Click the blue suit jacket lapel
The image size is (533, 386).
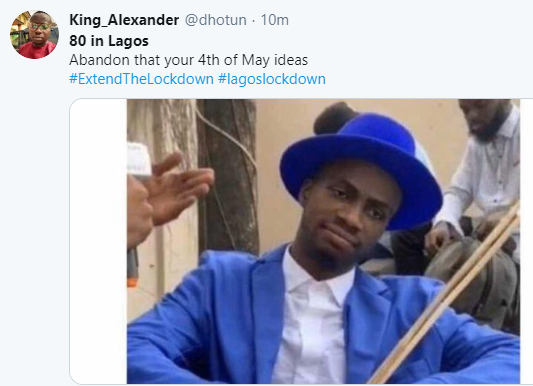click(267, 302)
